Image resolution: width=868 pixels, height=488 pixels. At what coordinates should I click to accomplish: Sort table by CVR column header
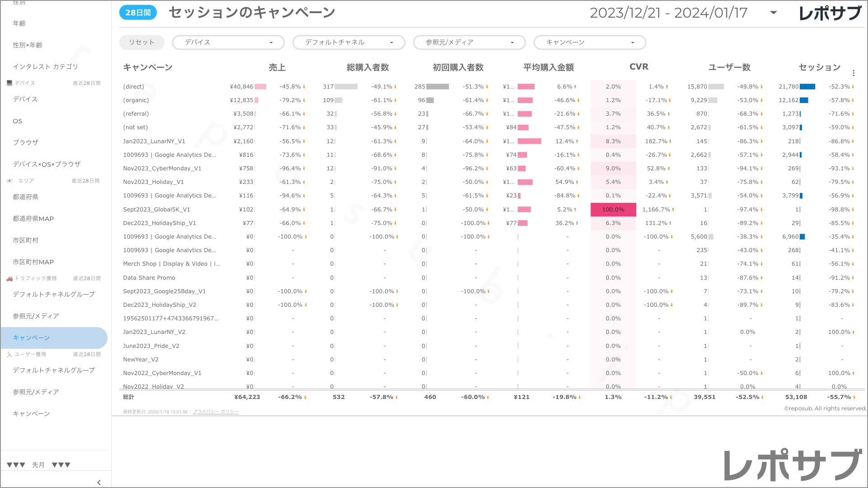[639, 67]
